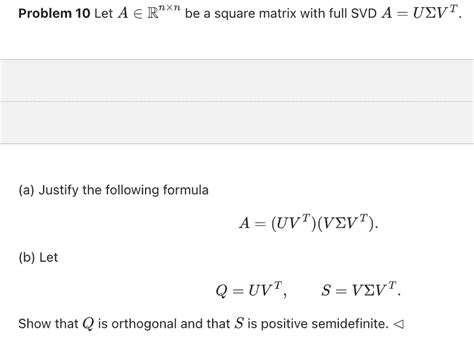Click the italic Q in the Show that sentence
Image resolution: width=474 pixels, height=361 pixels.
(88, 324)
